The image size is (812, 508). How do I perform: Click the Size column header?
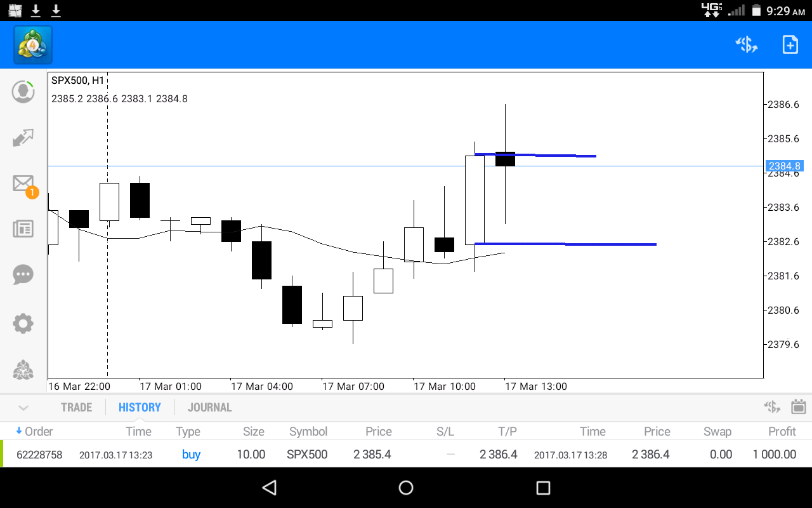[x=254, y=432]
